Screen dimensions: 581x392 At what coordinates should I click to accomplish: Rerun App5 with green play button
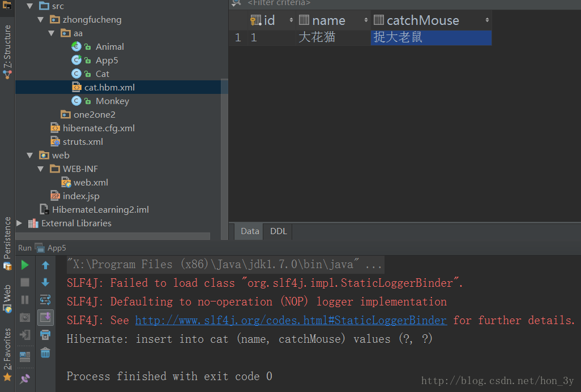point(25,265)
